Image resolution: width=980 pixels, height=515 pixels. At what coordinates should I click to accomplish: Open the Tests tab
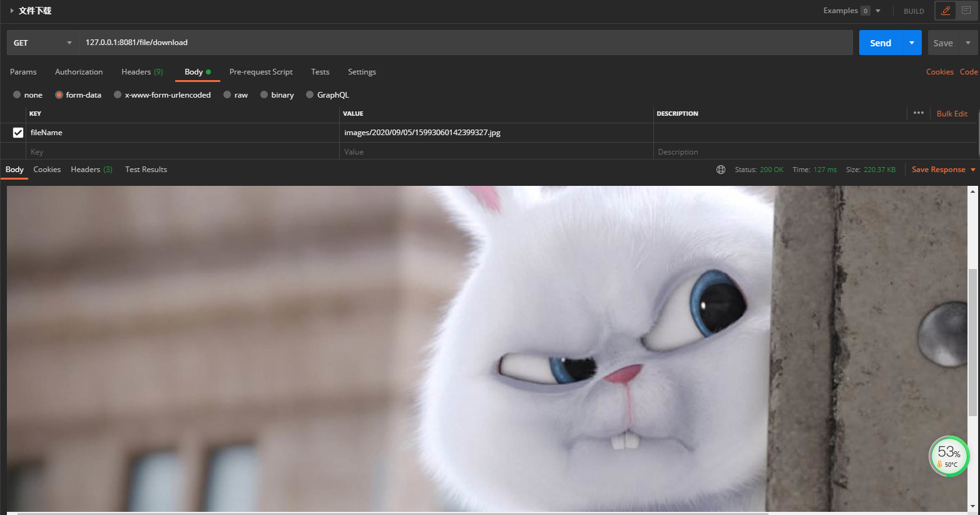coord(320,72)
